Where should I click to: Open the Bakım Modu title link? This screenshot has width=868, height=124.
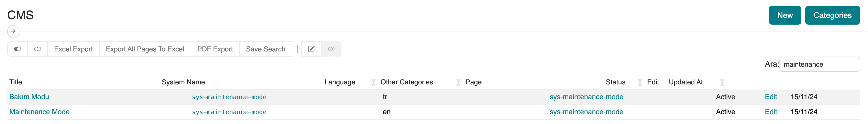(29, 97)
